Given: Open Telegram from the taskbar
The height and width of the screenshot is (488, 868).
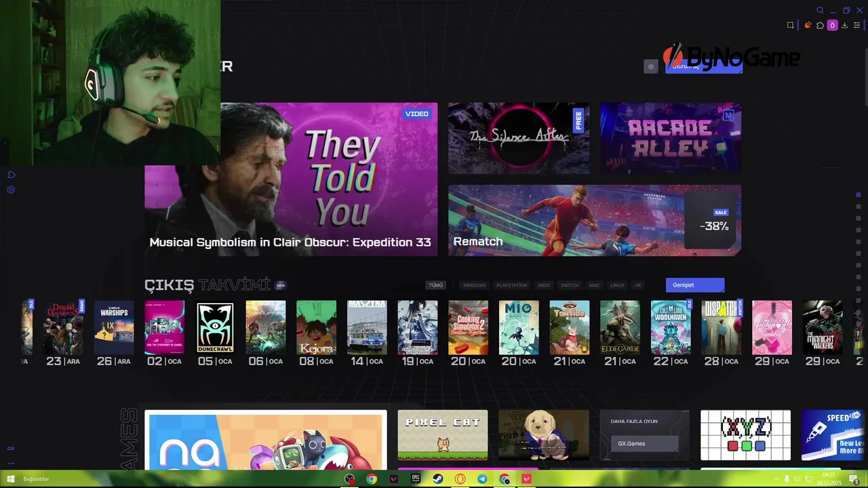Looking at the screenshot, I should coord(482,479).
